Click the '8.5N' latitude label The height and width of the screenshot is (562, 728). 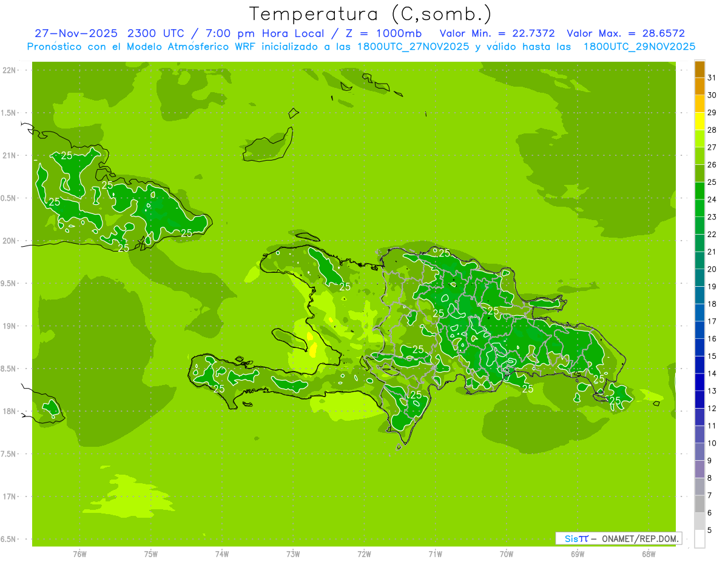click(x=8, y=369)
